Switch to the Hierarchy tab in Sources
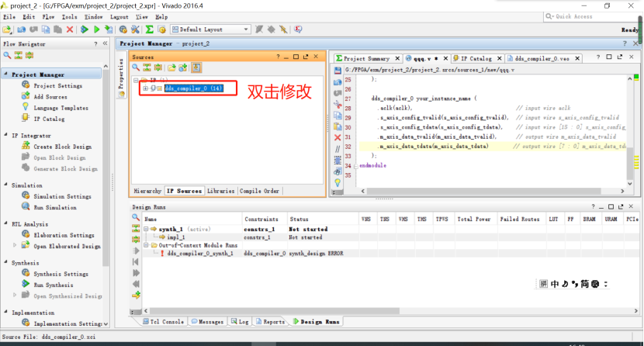 147,191
